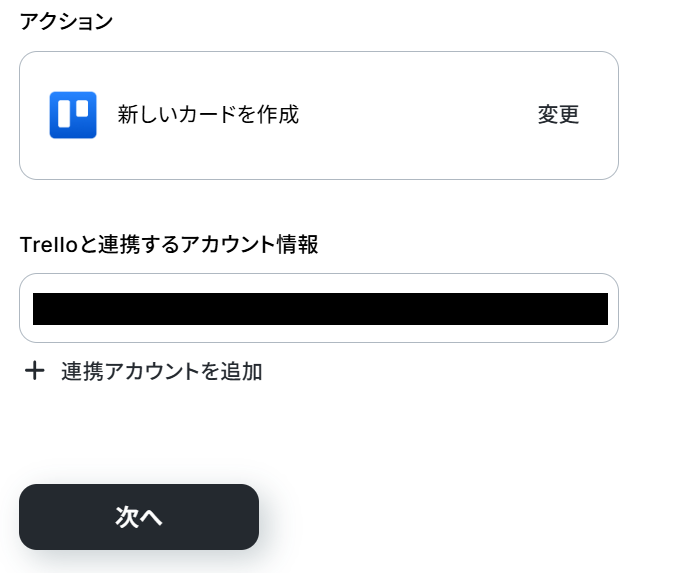The image size is (676, 573).
Task: Click the dark rounded 次へ button
Action: (139, 517)
